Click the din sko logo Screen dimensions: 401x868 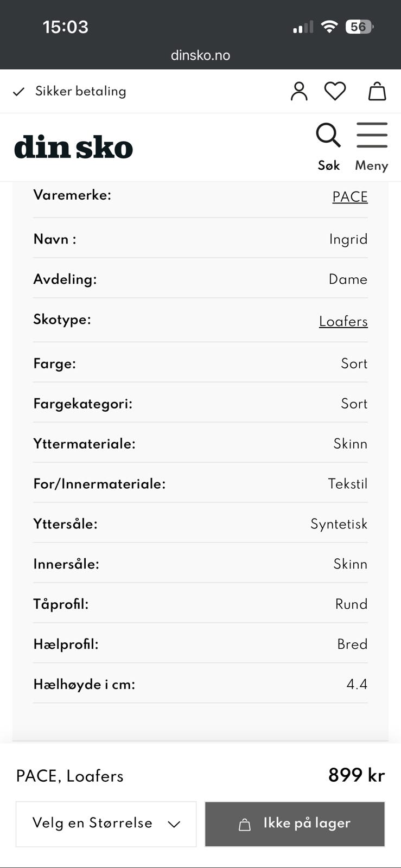(x=73, y=148)
